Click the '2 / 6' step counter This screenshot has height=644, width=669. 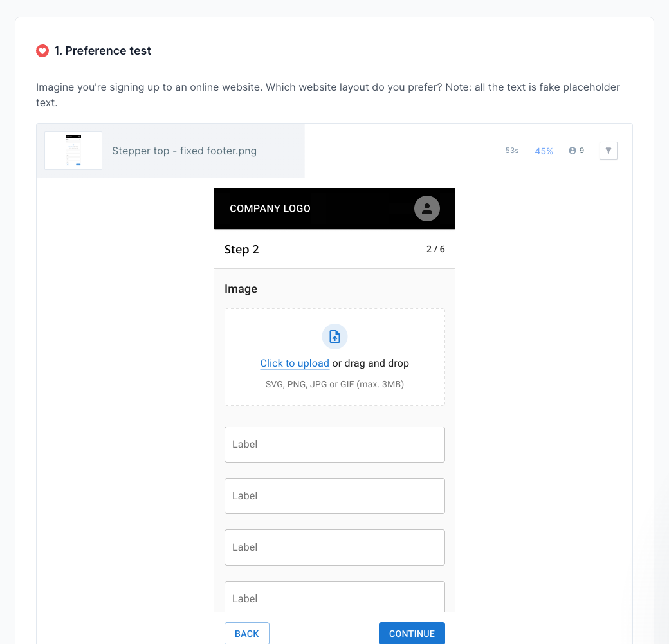[x=435, y=249]
